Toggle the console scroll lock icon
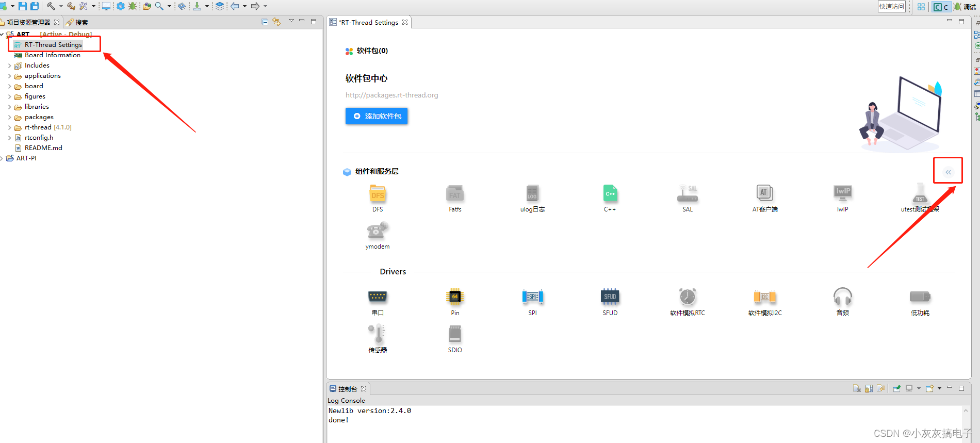980x443 pixels. [x=869, y=388]
